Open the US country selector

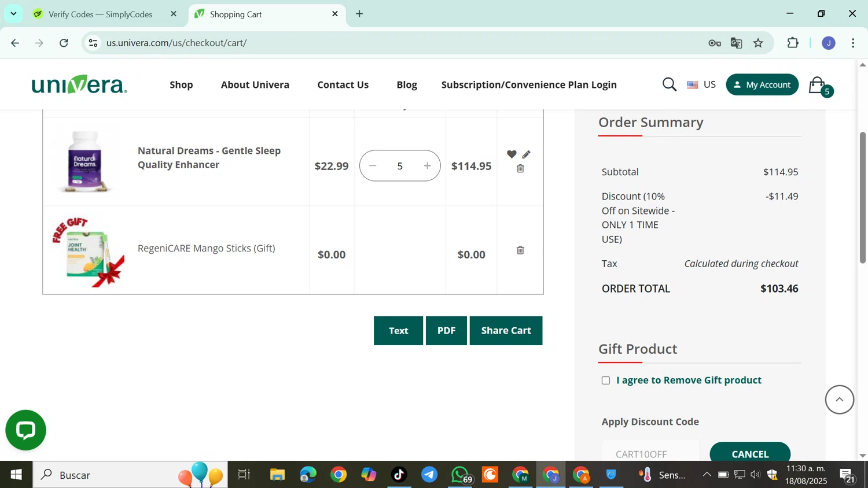click(x=701, y=84)
